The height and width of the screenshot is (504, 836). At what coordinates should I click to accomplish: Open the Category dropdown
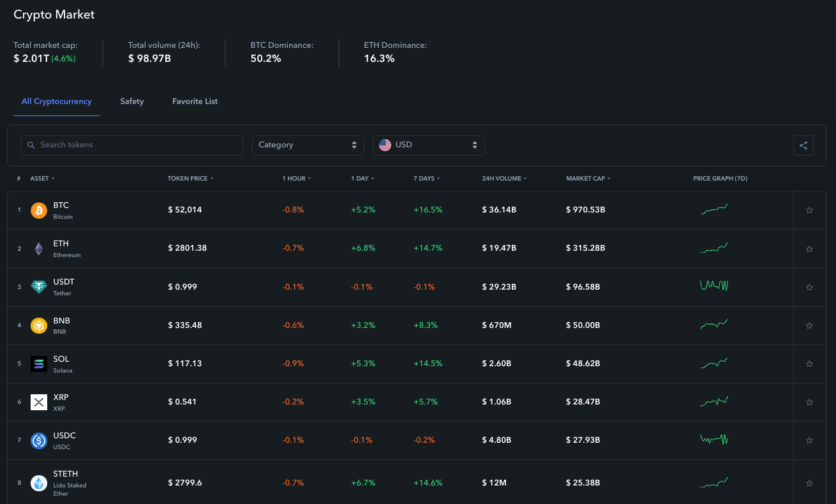308,145
